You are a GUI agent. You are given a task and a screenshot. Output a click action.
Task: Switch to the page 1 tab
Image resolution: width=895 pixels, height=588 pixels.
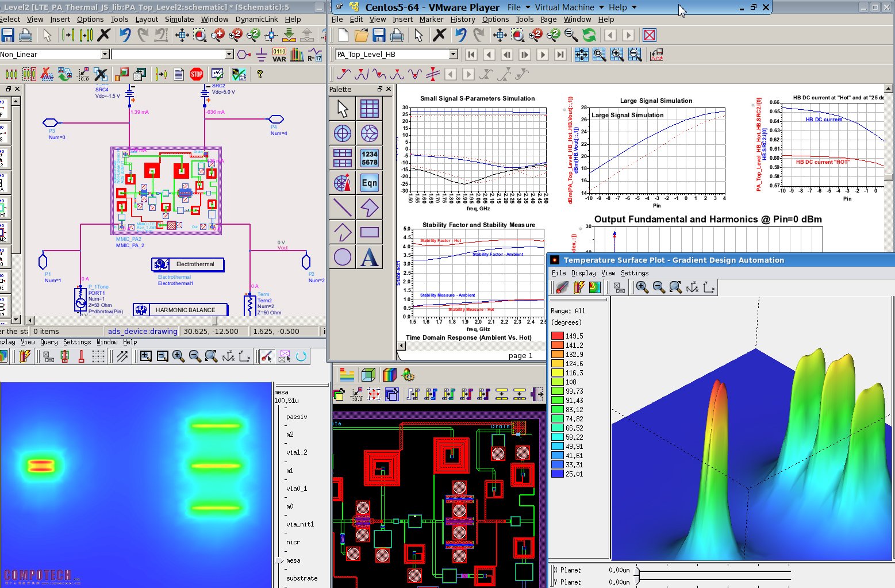(520, 355)
